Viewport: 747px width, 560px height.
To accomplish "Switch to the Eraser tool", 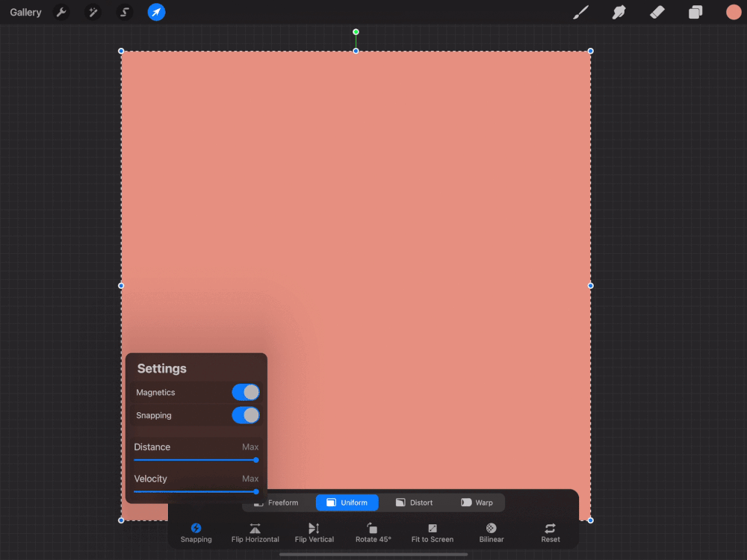I will click(657, 12).
